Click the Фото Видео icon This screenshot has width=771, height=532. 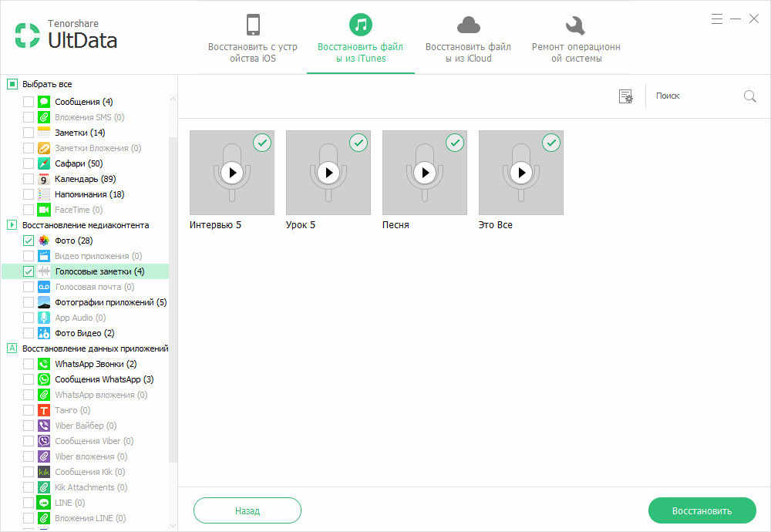tap(44, 333)
